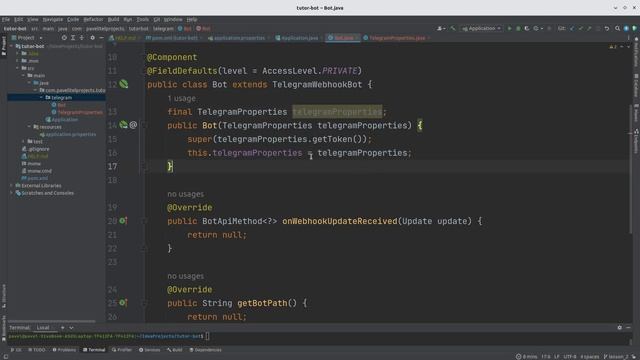Image resolution: width=640 pixels, height=360 pixels.
Task: Click the collapse all icon in Project panel
Action: pos(82,38)
